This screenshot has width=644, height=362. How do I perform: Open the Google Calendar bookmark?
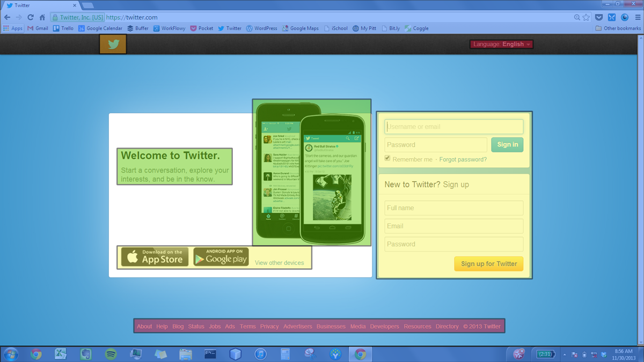[x=100, y=28]
